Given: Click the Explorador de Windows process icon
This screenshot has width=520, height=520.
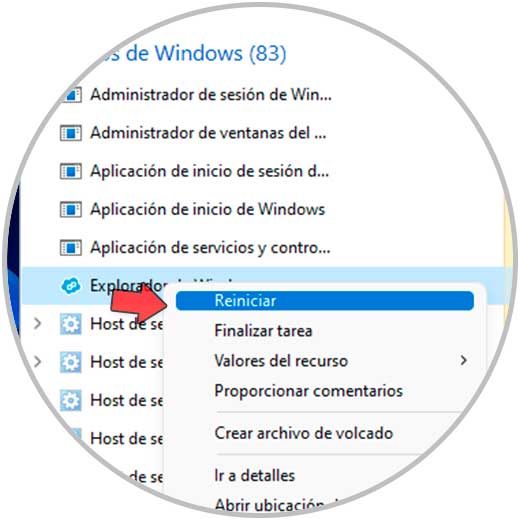Looking at the screenshot, I should tap(71, 286).
